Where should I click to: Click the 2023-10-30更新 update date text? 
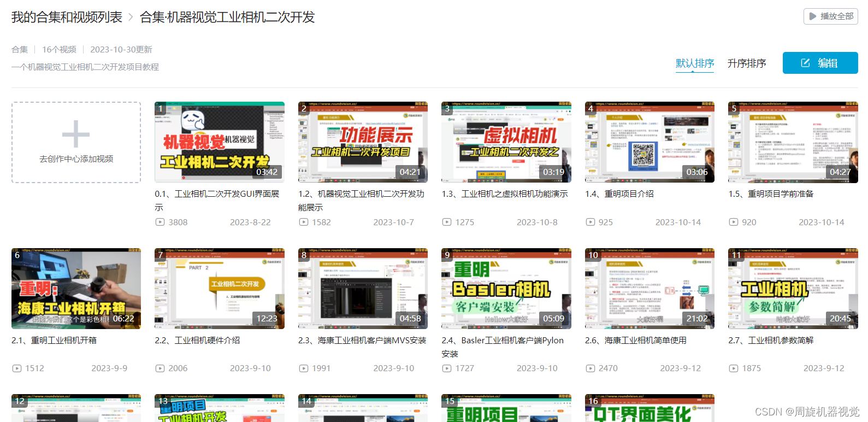click(121, 49)
